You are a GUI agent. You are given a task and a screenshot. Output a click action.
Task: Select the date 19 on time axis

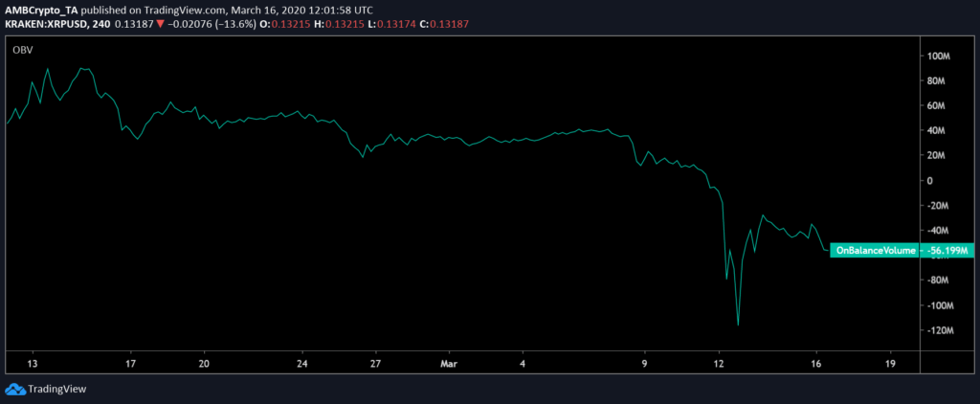[x=890, y=364]
